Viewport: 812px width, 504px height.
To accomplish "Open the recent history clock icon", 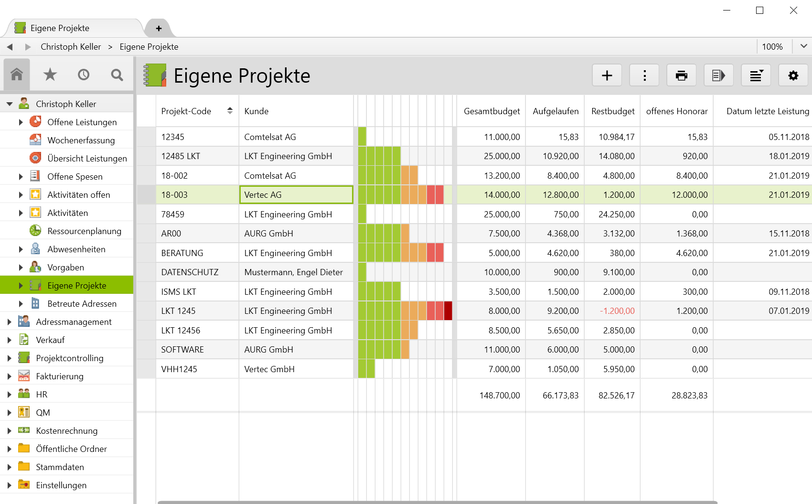I will pos(84,75).
